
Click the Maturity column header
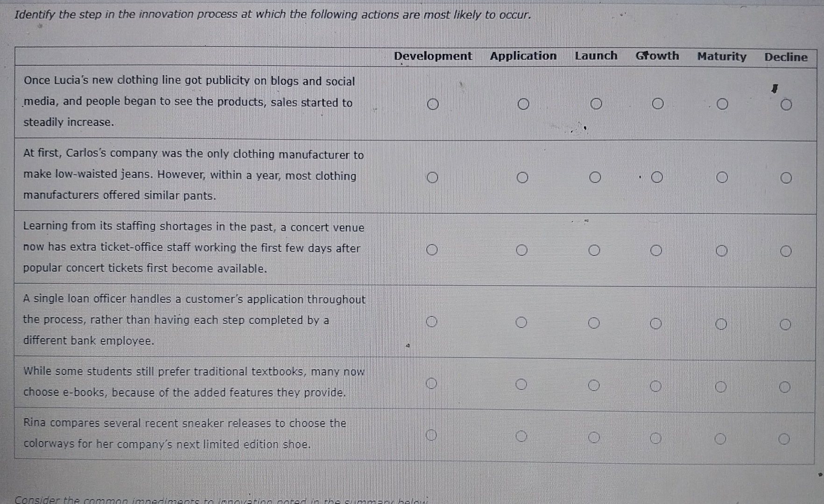coord(722,56)
